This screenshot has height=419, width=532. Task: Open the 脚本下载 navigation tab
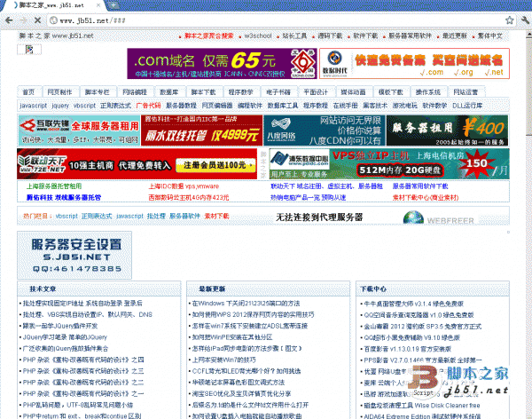[x=203, y=92]
